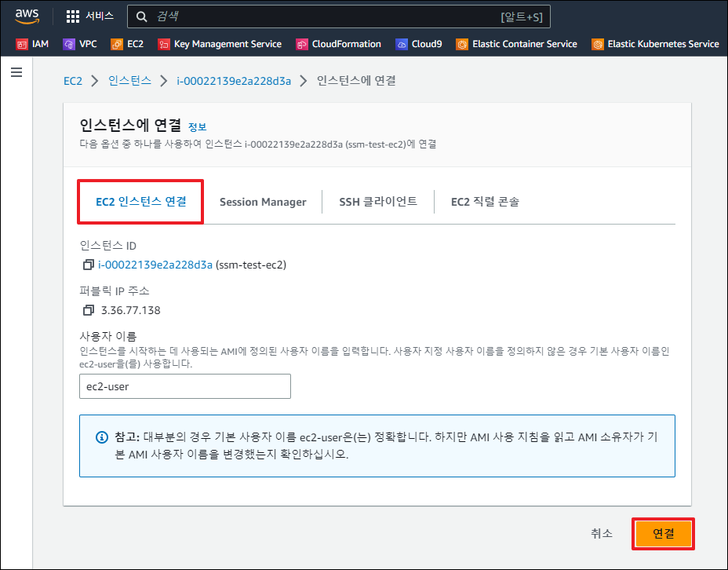Switch to the Session Manager tab
Viewport: 728px width, 570px height.
pos(263,202)
